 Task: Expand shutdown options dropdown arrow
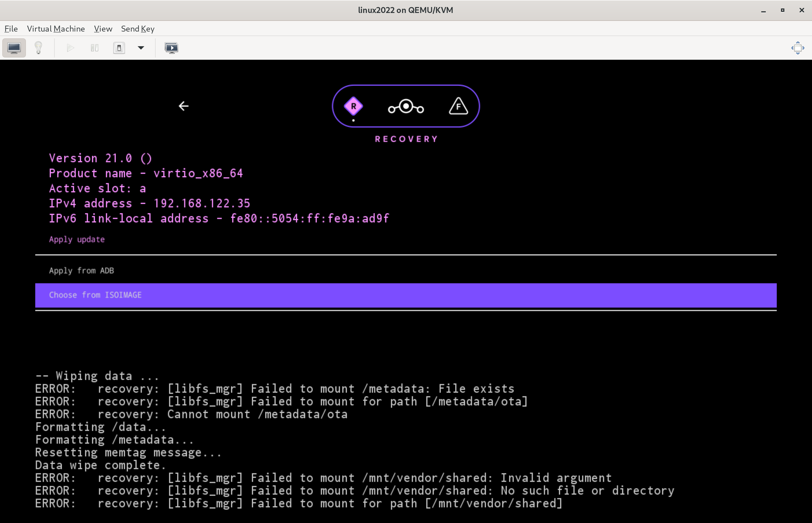click(x=141, y=48)
